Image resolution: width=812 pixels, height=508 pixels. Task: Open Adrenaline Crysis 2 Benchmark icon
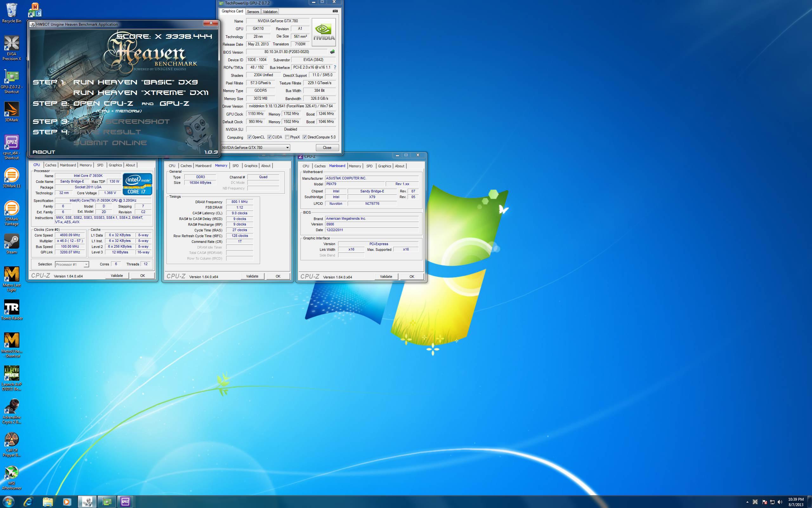click(x=11, y=411)
